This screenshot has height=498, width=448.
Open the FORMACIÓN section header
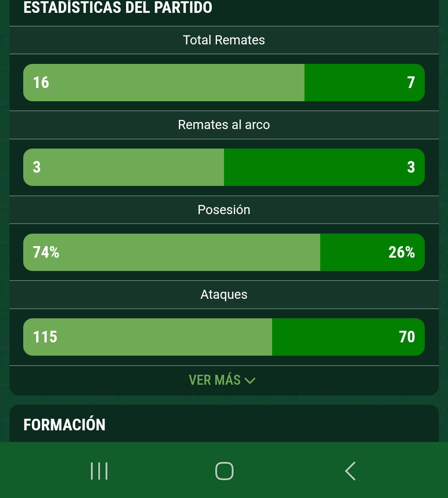64,425
